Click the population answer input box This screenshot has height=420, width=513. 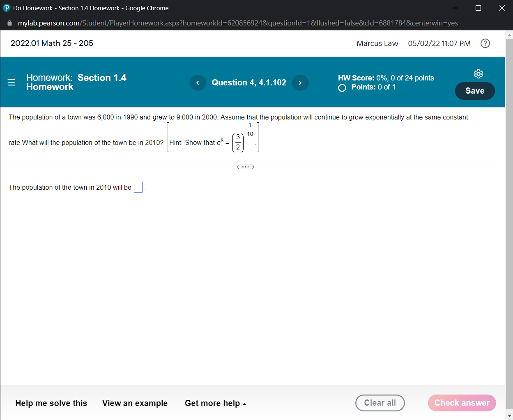click(x=138, y=187)
